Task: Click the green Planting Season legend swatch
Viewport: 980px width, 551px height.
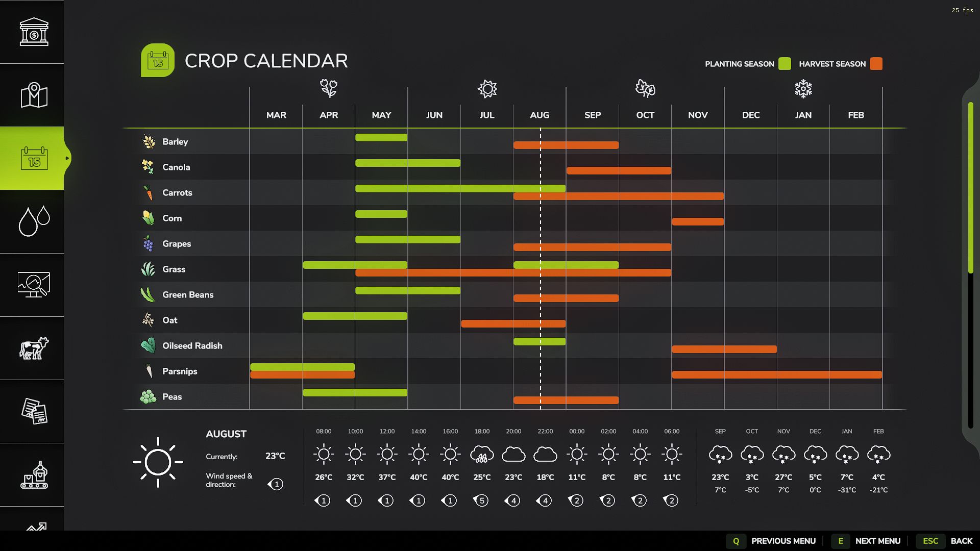Action: pos(785,64)
